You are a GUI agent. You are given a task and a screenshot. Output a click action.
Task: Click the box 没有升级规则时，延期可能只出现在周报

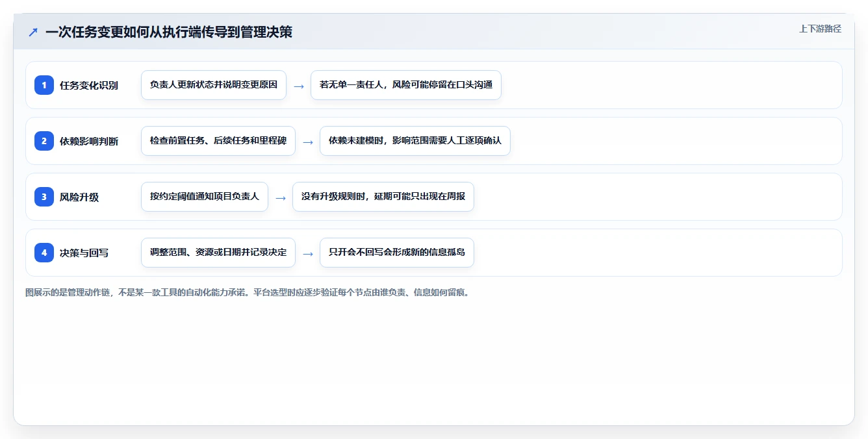pos(383,197)
